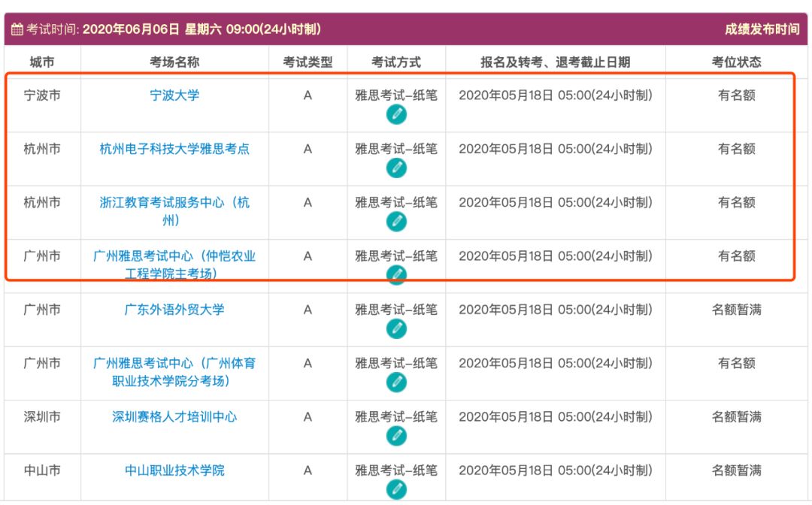Click the pencil icon in 杭州电子科技大学雅思考点 row
This screenshot has width=812, height=505.
click(x=396, y=168)
